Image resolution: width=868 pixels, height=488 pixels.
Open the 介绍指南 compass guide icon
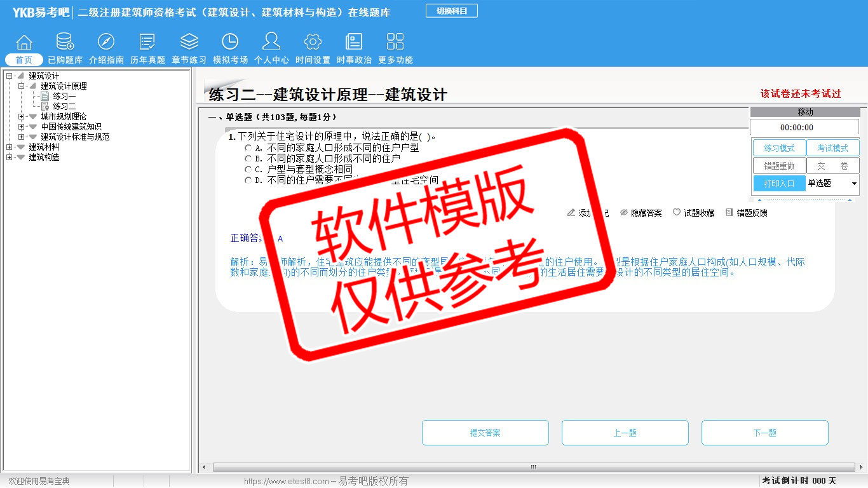click(106, 42)
